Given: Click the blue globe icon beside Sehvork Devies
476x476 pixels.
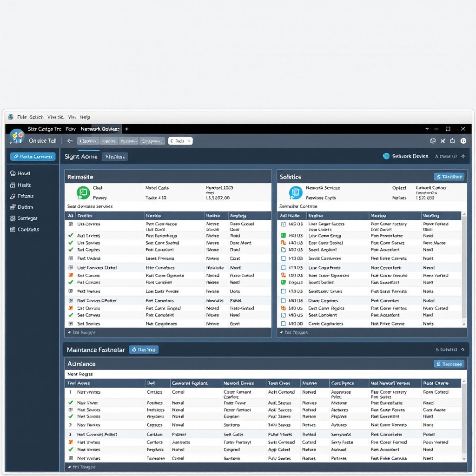Looking at the screenshot, I should click(386, 156).
